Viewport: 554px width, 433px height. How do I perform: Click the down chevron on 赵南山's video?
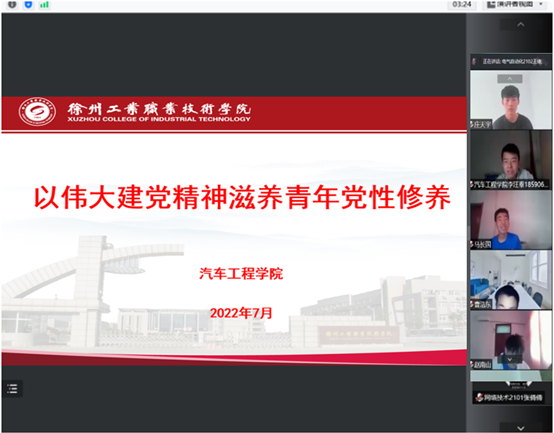coord(510,359)
